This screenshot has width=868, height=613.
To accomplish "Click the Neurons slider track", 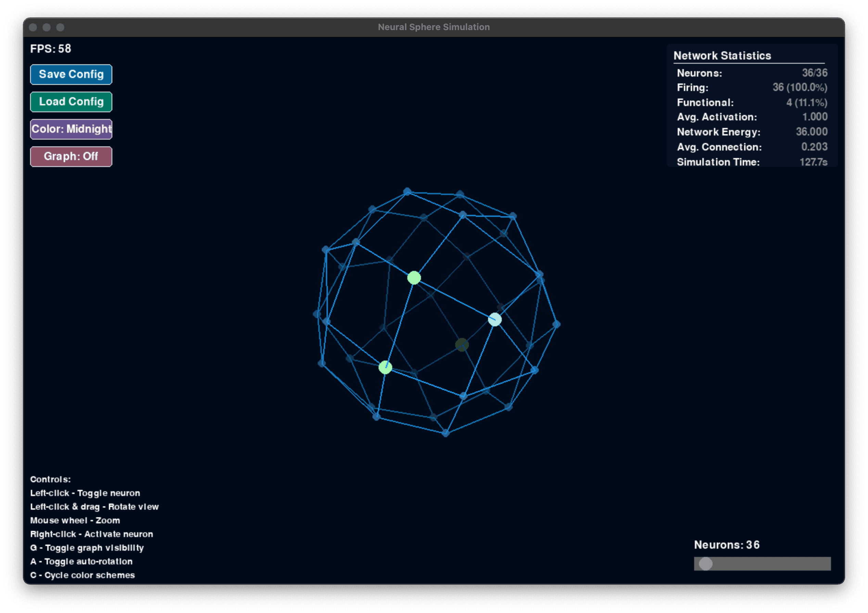I will coord(762,563).
